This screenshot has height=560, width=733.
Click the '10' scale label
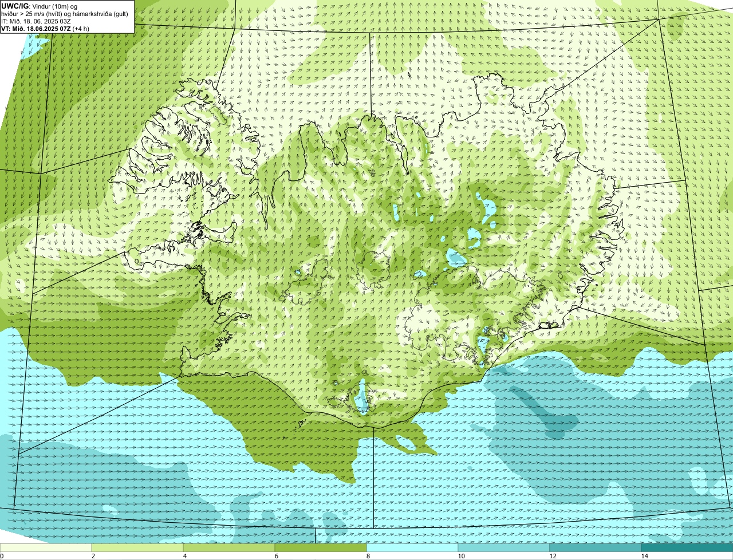461,556
